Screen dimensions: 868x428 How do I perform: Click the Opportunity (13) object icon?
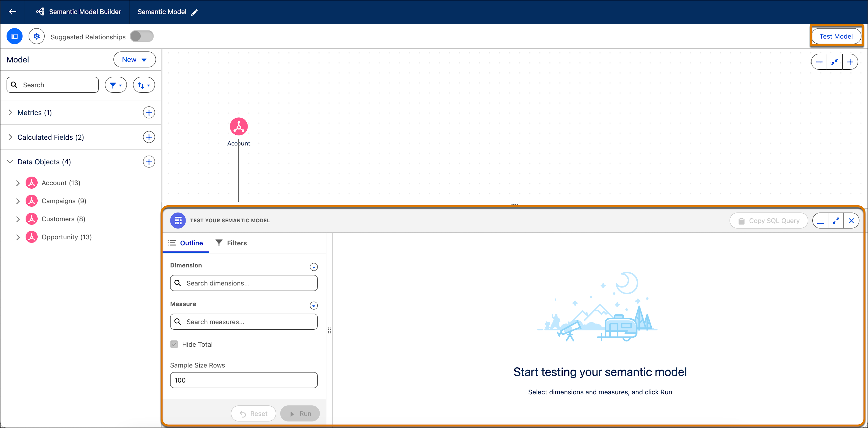coord(32,237)
